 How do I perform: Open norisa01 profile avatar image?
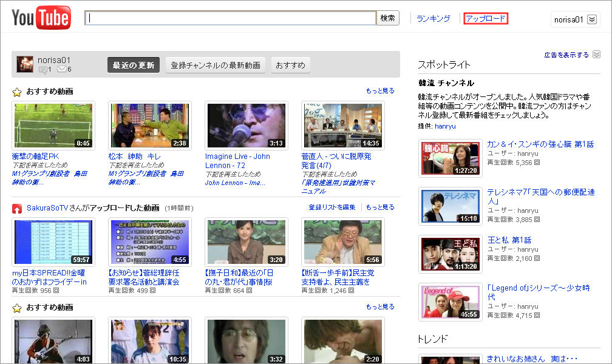24,64
